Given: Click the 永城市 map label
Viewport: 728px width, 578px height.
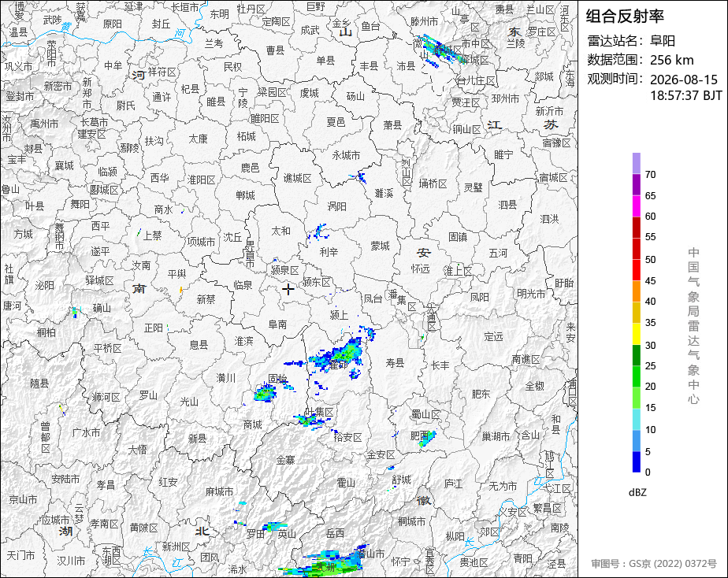Looking at the screenshot, I should [346, 155].
